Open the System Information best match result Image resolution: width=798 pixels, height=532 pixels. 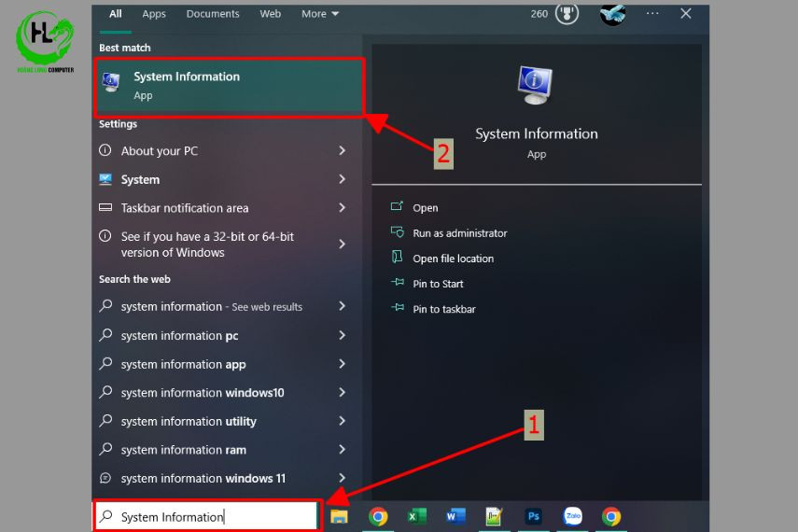229,86
